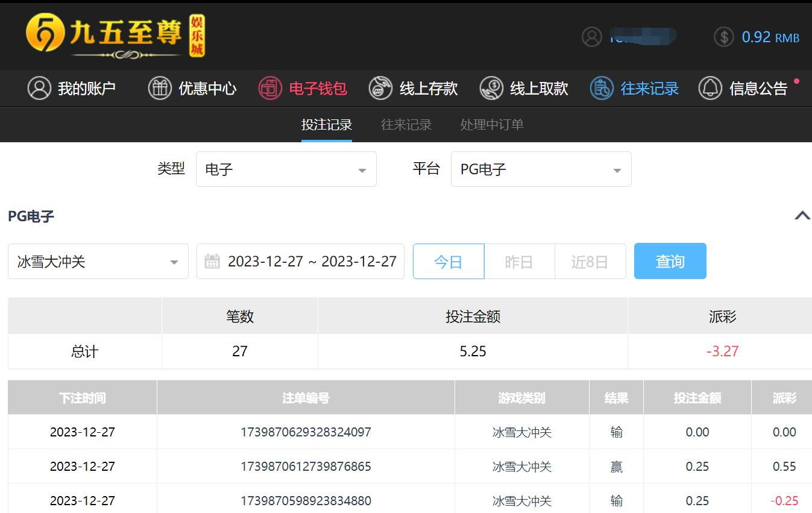Switch to the 处理中订单 tab
Screen dimensions: 812x513
491,125
